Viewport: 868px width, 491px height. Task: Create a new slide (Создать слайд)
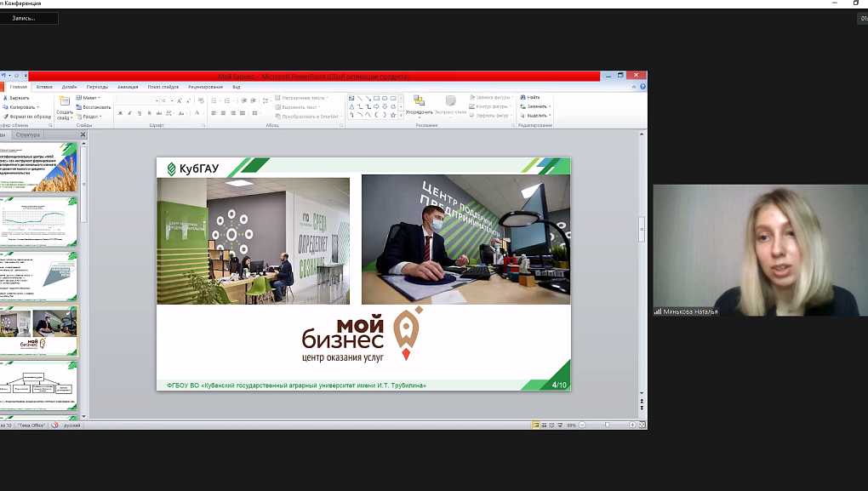click(64, 108)
